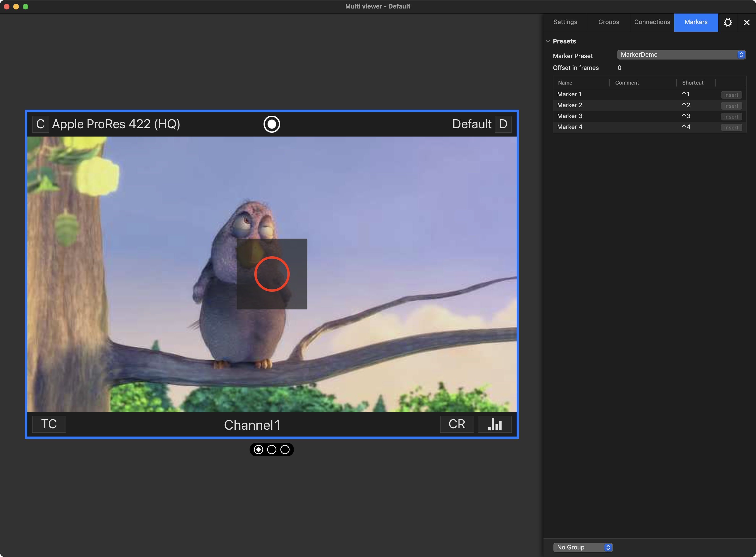Select the second page dot indicator
756x557 pixels.
point(272,450)
